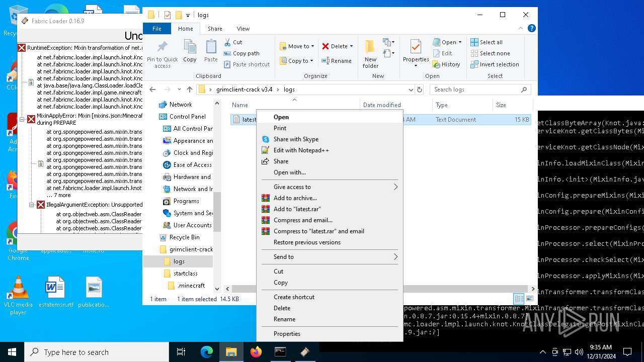This screenshot has width=644, height=362.
Task: Open Firefox from taskbar
Action: pyautogui.click(x=256, y=352)
